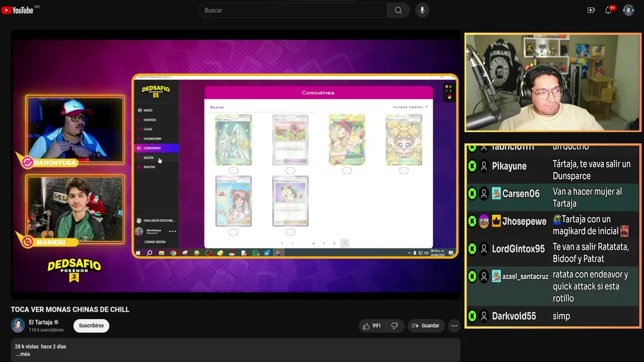Toggle selector under the Serena hat card
Image resolution: width=644 pixels, height=362 pixels.
point(347,171)
